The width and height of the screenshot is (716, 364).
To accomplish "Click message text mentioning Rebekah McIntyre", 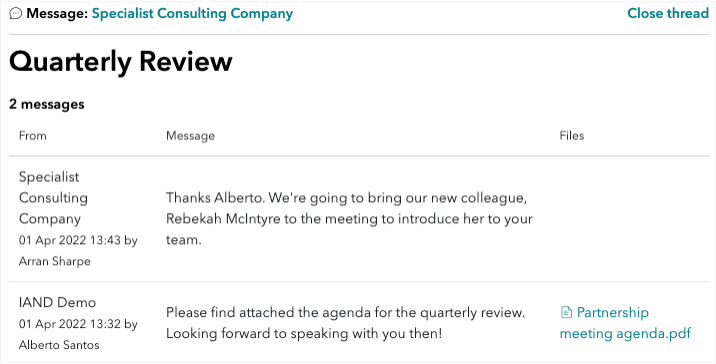I will tap(349, 219).
